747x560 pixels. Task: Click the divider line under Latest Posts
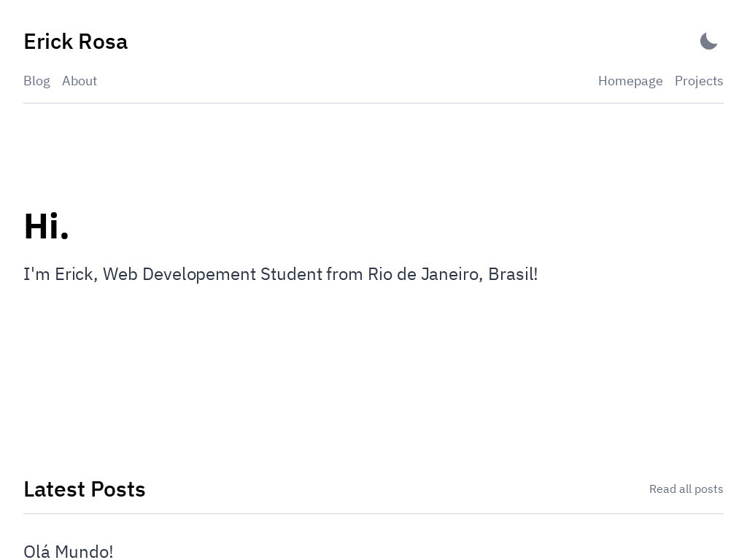coord(373,513)
